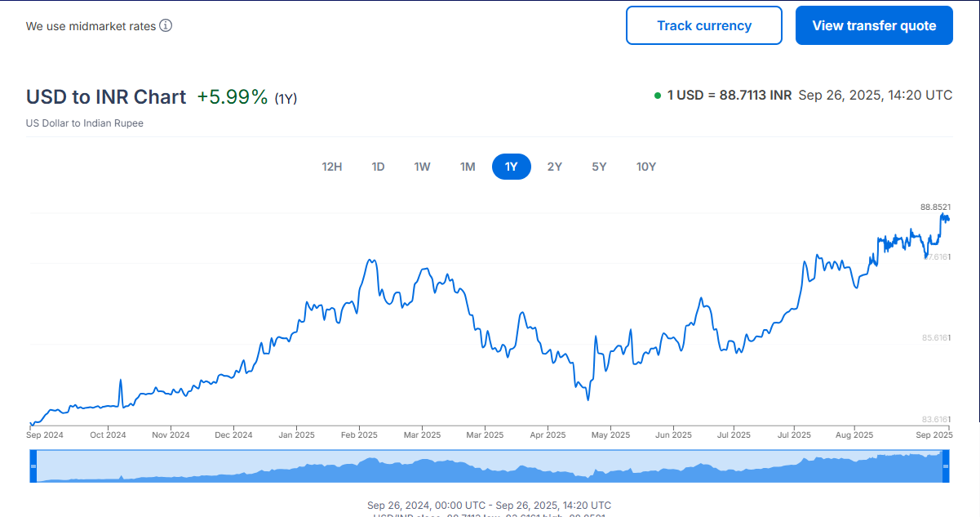Switch to the 2Y chart range
This screenshot has height=517, width=980.
click(x=555, y=167)
